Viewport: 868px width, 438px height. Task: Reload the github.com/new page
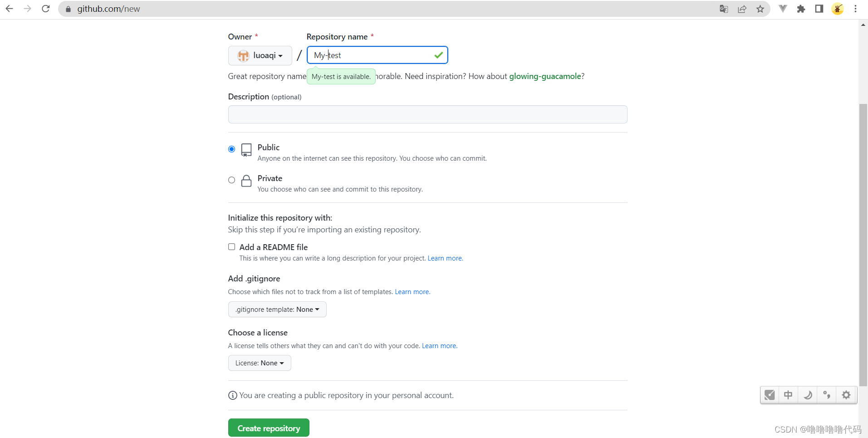tap(45, 9)
